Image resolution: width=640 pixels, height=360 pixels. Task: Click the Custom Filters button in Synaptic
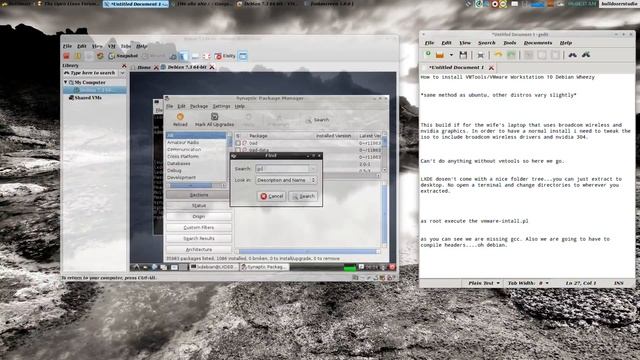(x=199, y=227)
